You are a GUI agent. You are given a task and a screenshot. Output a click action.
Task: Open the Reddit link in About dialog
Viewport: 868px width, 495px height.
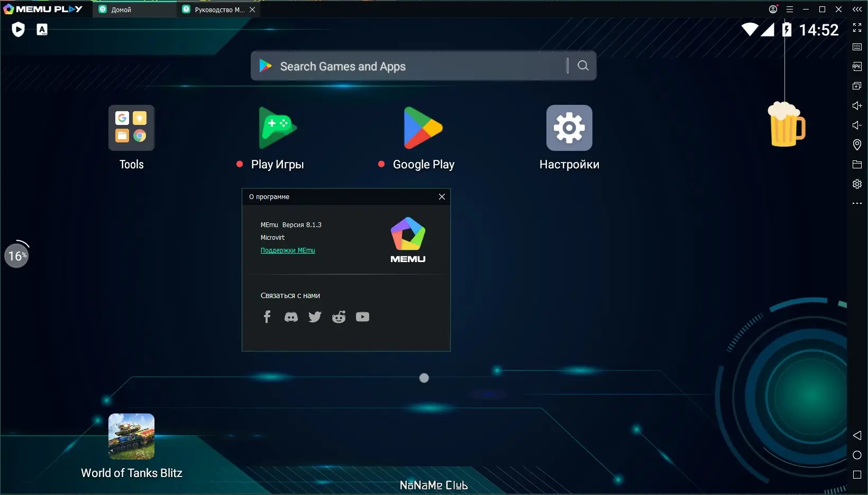point(339,317)
